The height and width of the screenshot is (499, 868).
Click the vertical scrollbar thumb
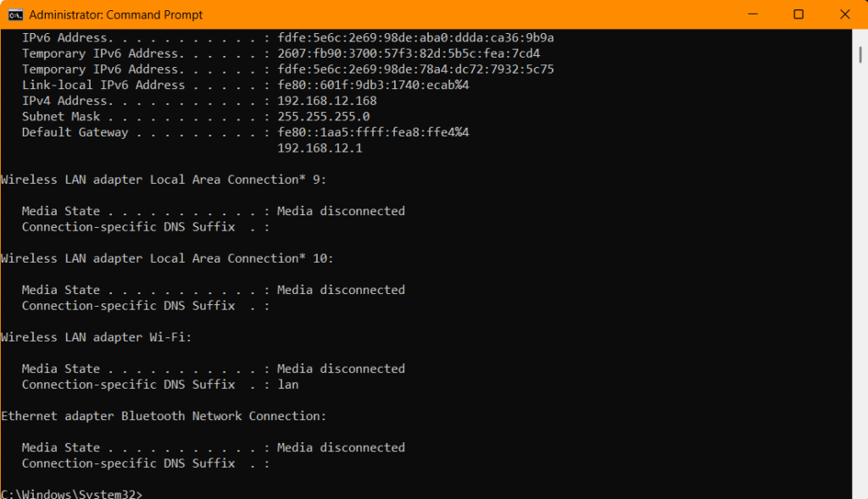coord(860,54)
